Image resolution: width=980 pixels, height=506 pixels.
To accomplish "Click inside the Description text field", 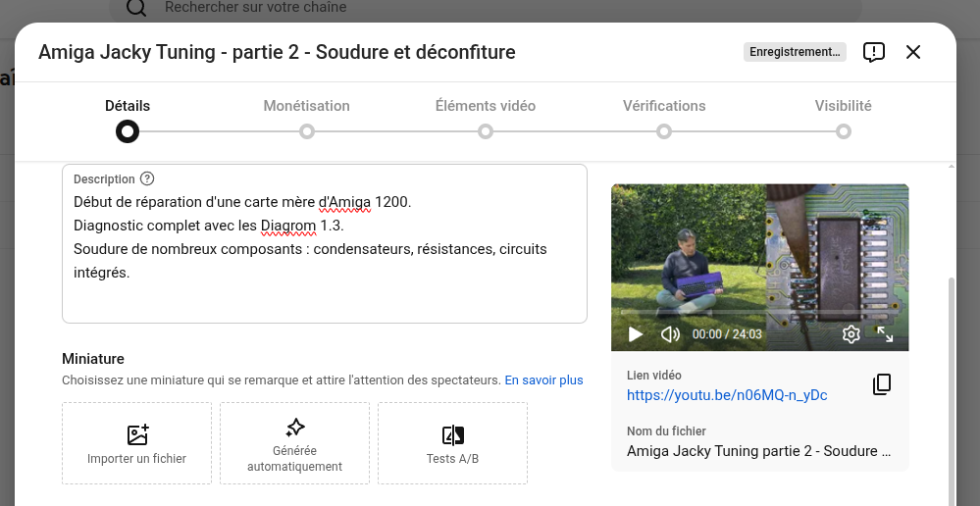I will (325, 243).
